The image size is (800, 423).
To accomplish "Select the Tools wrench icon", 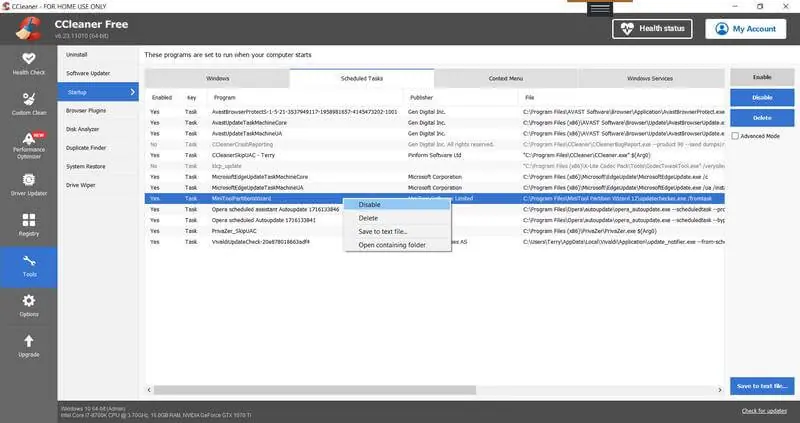I will 29,262.
